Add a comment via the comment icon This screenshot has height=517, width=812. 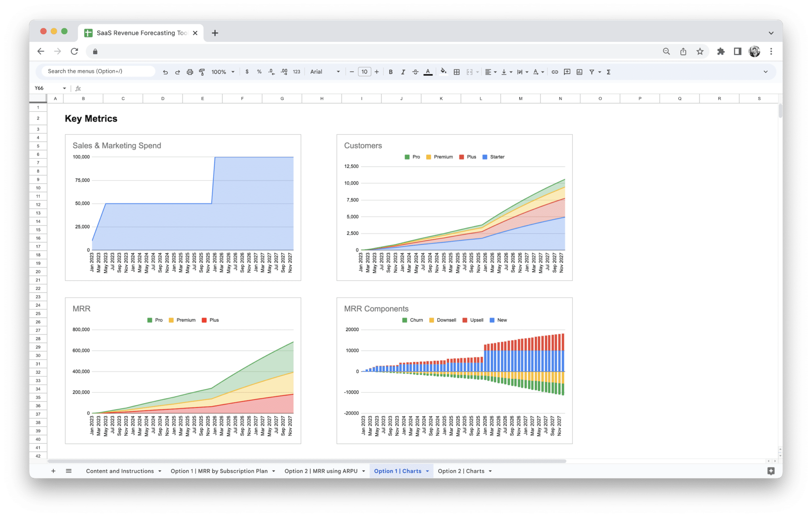567,72
